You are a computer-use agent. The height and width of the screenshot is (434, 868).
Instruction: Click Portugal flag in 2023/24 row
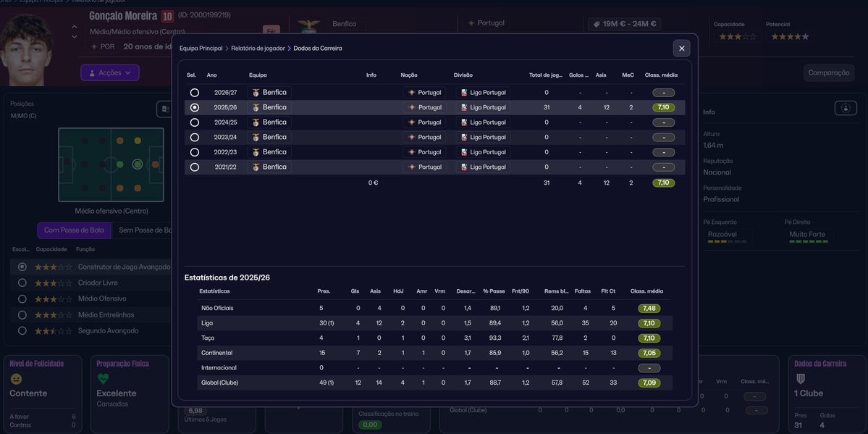click(x=411, y=138)
